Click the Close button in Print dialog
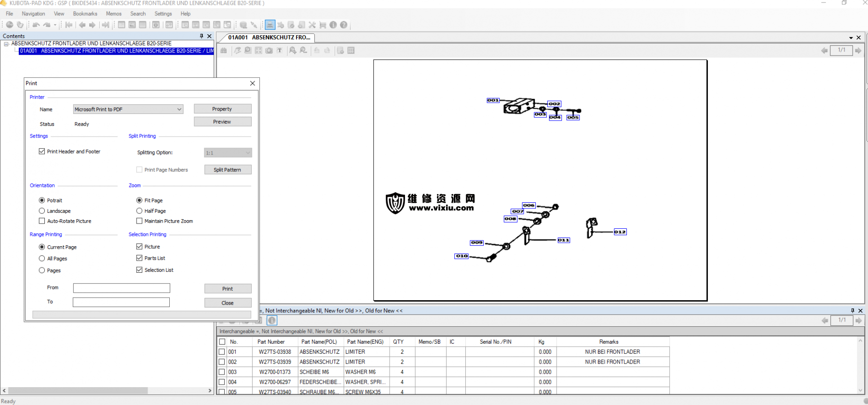Screen dimensions: 868x405 pyautogui.click(x=228, y=303)
